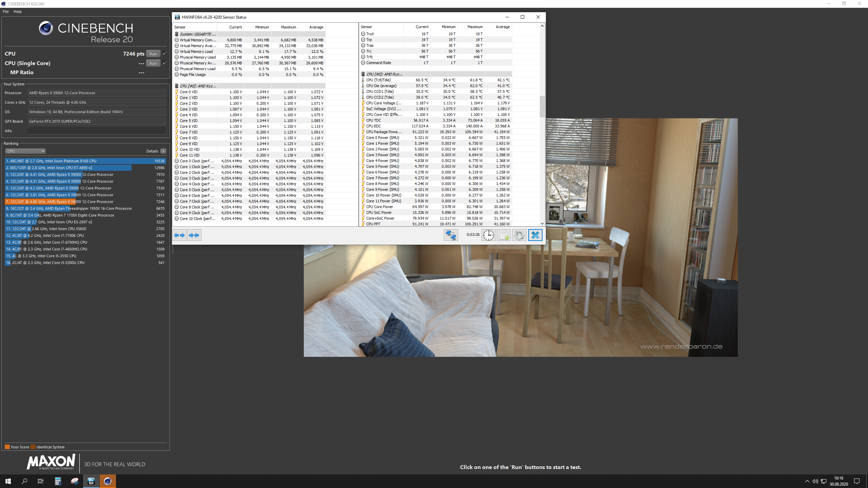Select ranking entry Threadripper 1950X

point(85,208)
